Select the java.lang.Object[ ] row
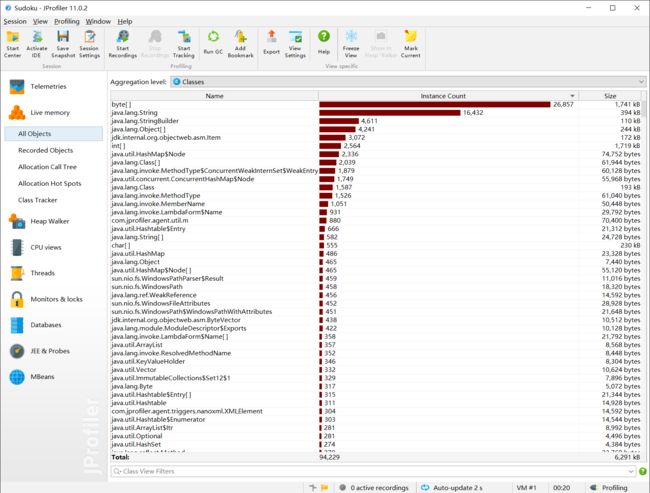The height and width of the screenshot is (493, 650). coord(376,129)
